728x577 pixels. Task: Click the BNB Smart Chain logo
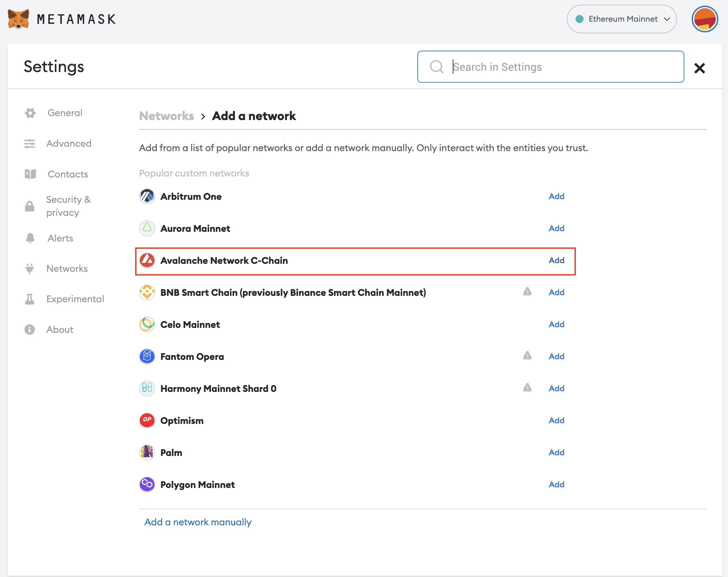[147, 293]
